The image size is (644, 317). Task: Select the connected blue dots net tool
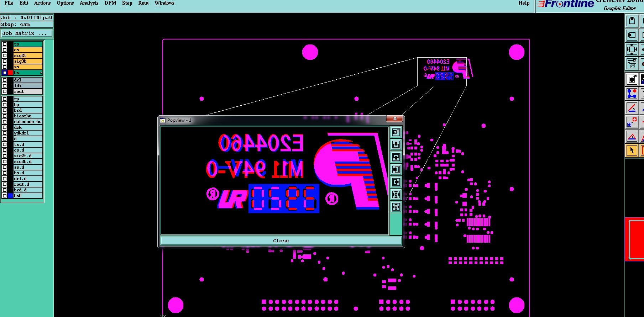click(632, 93)
